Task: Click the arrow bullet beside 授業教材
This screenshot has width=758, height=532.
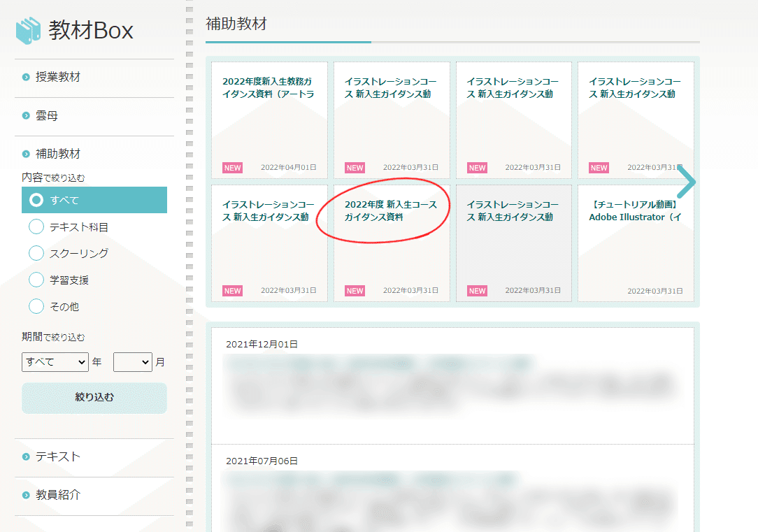Action: 26,78
